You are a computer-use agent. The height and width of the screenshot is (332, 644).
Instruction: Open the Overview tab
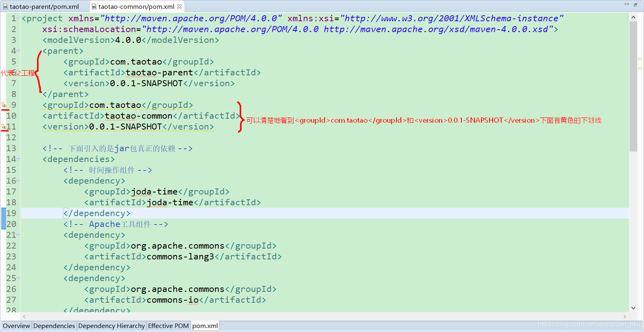tap(16, 326)
